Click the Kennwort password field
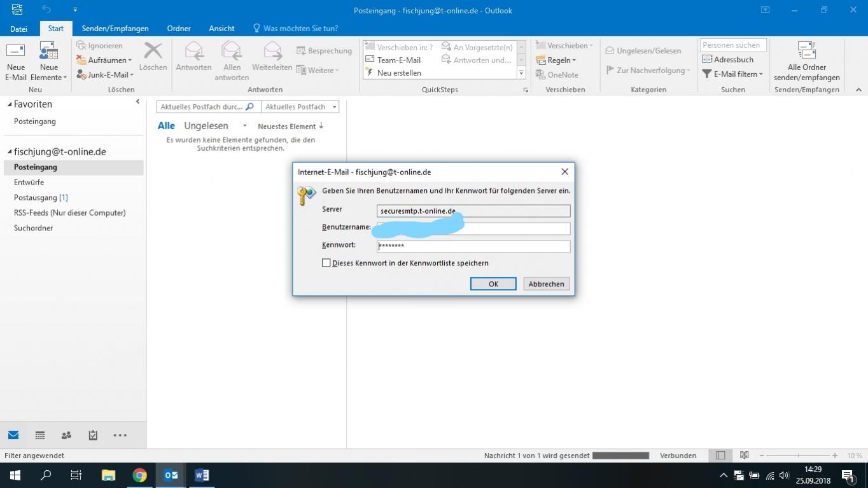868x488 pixels. click(x=473, y=246)
